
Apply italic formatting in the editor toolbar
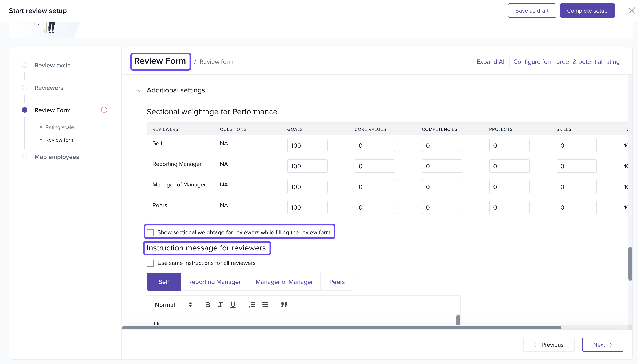tap(220, 305)
